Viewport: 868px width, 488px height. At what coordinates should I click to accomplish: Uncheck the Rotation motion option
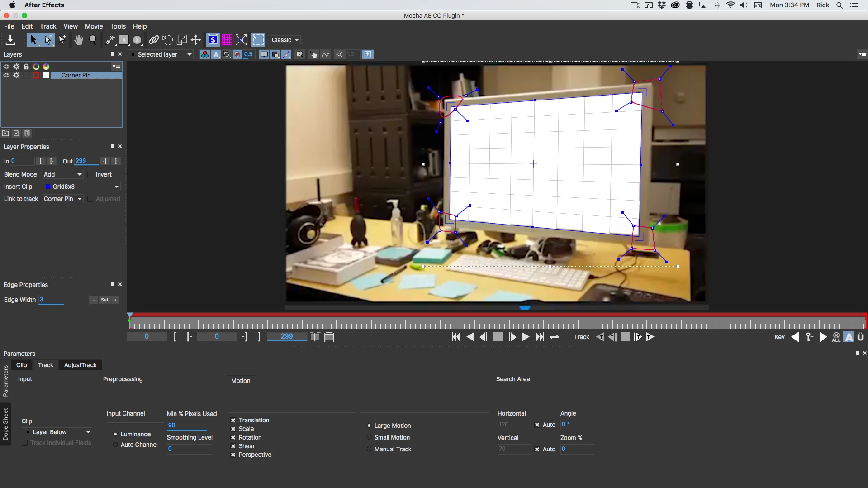pos(233,437)
